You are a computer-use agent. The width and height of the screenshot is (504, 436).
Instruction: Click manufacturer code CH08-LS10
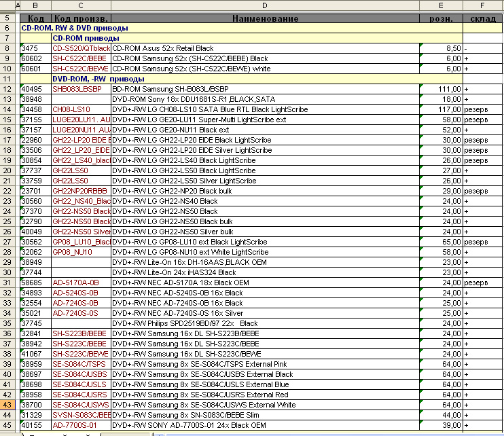tap(82, 109)
